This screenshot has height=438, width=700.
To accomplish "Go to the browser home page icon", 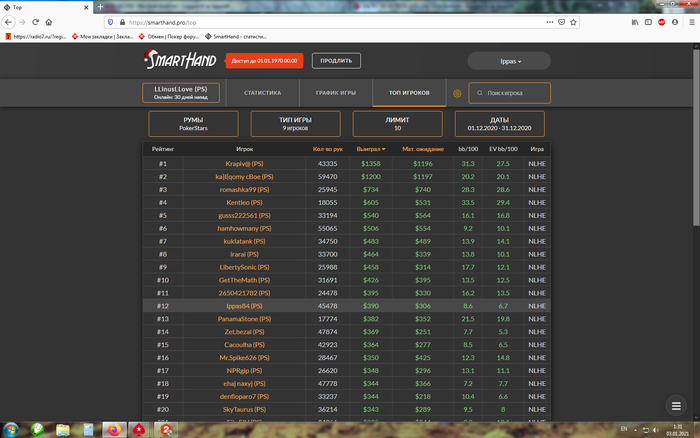I will click(49, 22).
